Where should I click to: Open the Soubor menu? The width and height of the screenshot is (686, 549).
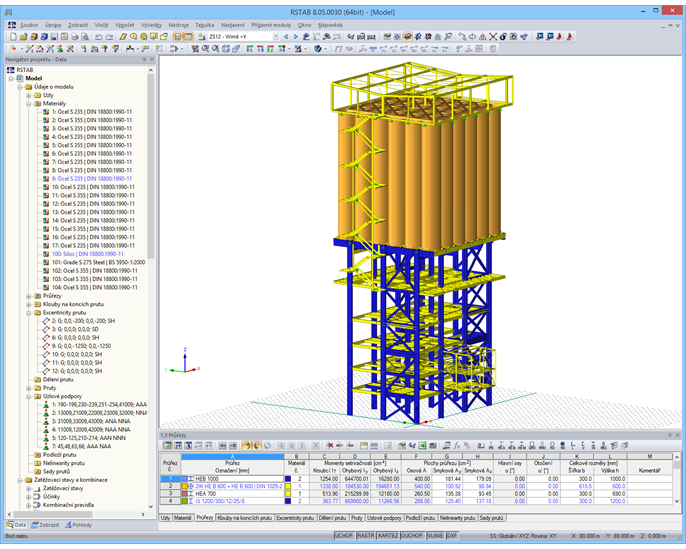point(29,24)
